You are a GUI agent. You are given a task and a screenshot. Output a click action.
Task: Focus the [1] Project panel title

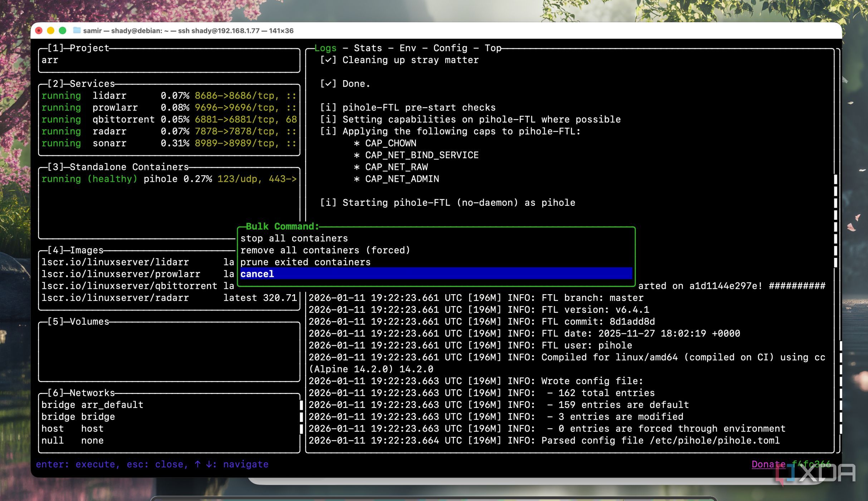pyautogui.click(x=78, y=48)
